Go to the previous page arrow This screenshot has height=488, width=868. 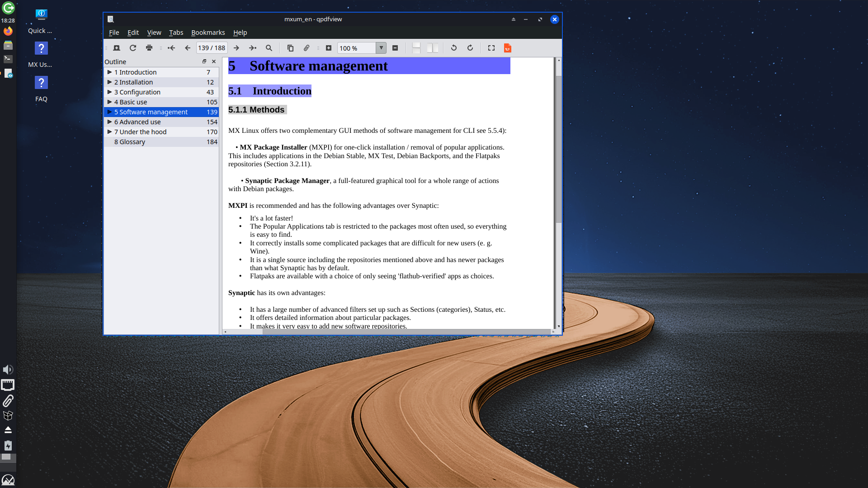click(188, 48)
